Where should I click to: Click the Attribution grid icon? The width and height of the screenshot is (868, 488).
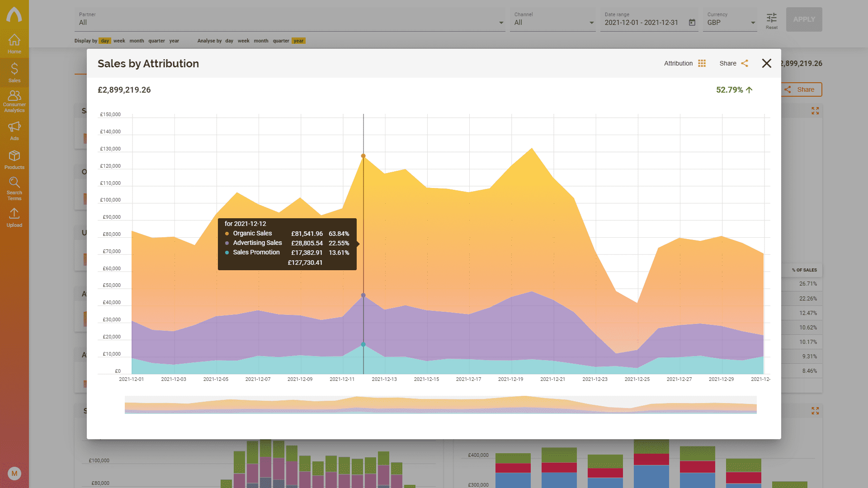(702, 63)
